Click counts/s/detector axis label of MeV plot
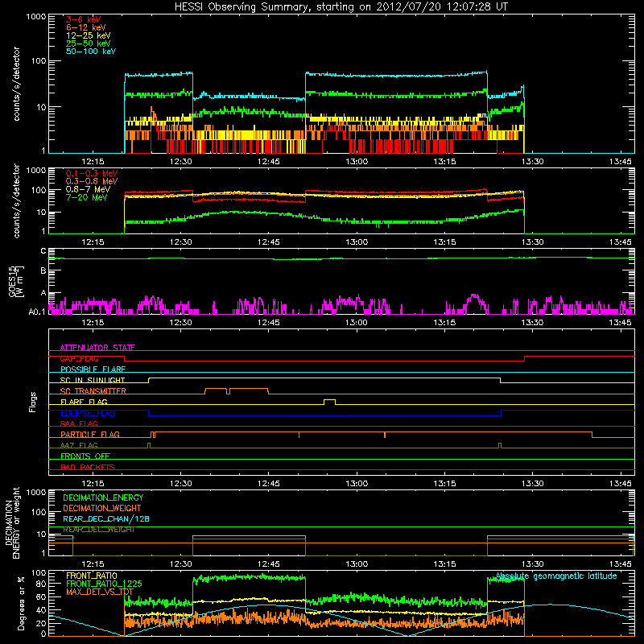The width and height of the screenshot is (644, 644). (x=16, y=201)
